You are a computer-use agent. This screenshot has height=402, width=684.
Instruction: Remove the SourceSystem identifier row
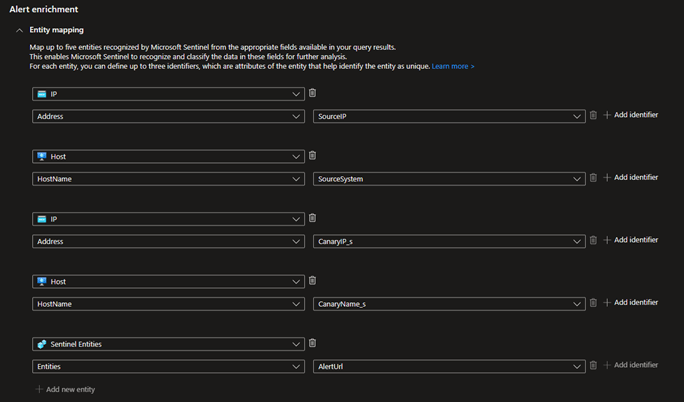pos(593,177)
